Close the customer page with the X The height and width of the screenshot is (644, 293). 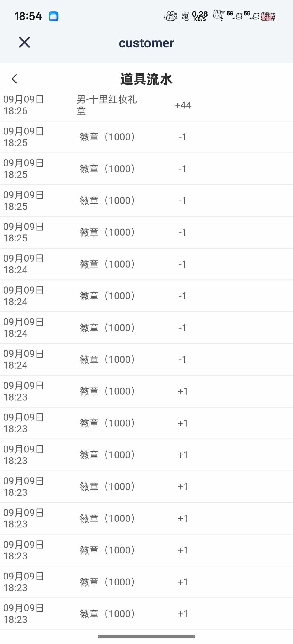click(x=24, y=43)
